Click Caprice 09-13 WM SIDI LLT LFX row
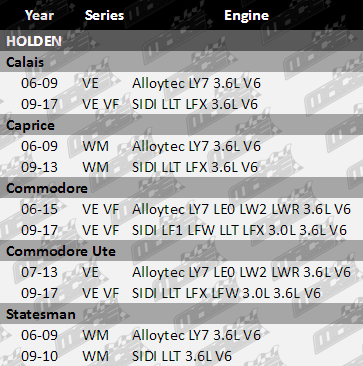 click(x=181, y=167)
